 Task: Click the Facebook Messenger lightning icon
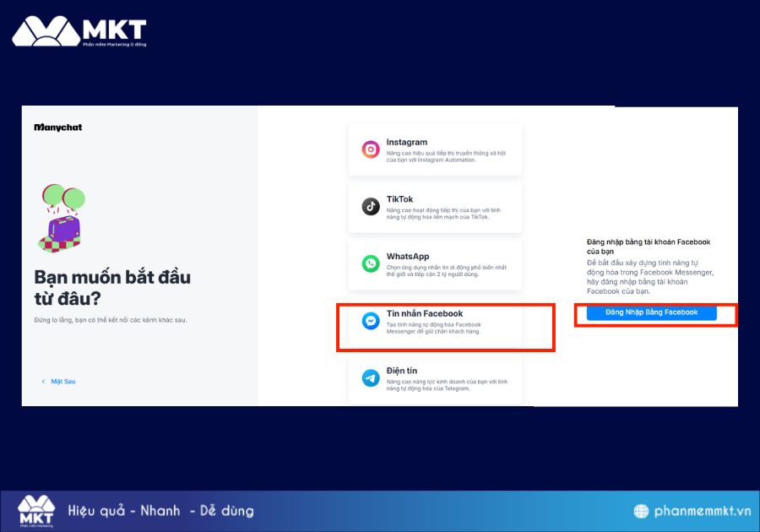coord(371,322)
